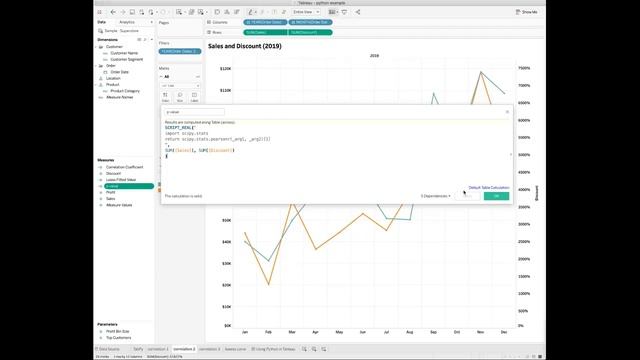The image size is (640, 360).
Task: Click the New Data Source icon
Action: click(x=141, y=12)
